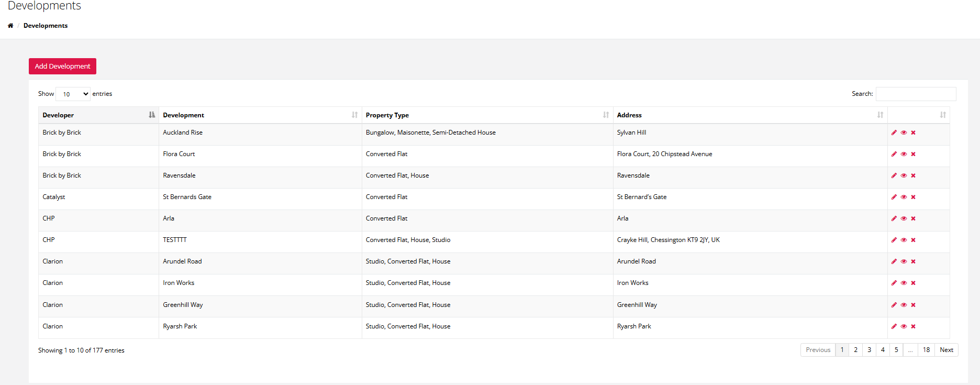The image size is (980, 385).
Task: Edit the Arundel Road development
Action: click(894, 261)
